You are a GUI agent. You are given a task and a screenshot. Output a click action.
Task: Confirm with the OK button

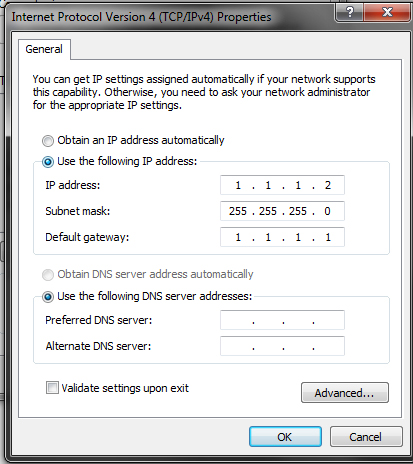[285, 437]
